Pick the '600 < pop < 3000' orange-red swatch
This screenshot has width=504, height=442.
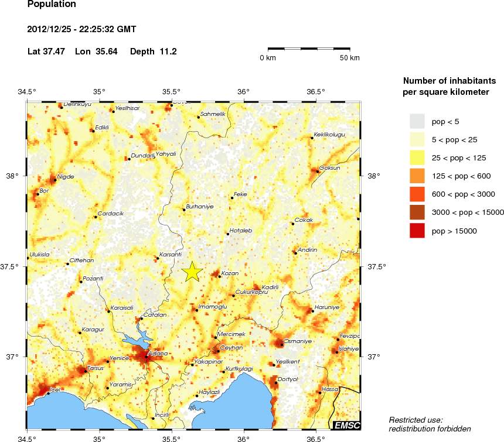point(417,194)
